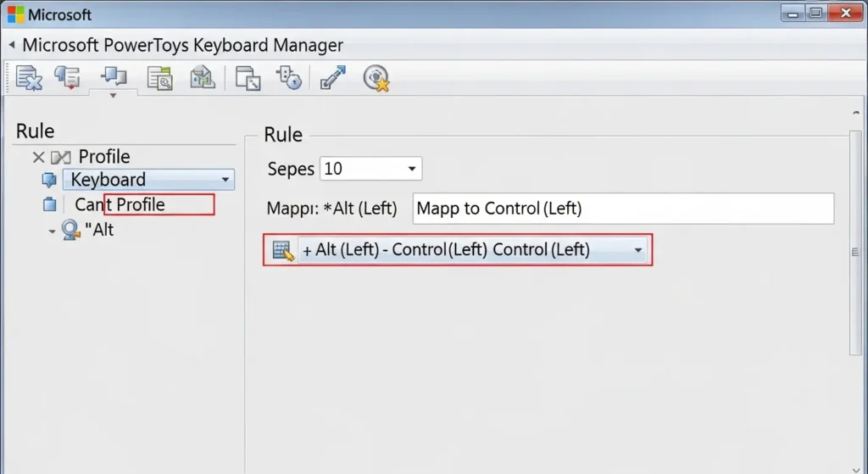
Task: Click the Mapp to Control (Left) text field
Action: pos(623,209)
